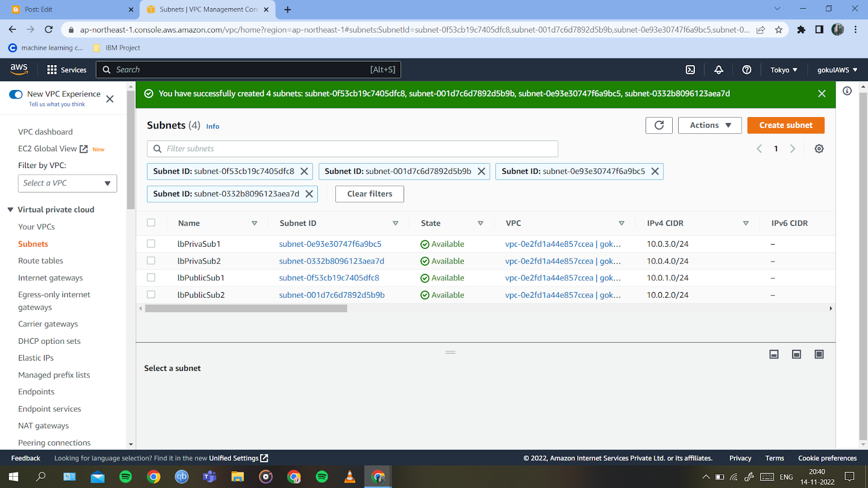Open Actions dropdown menu

pyautogui.click(x=710, y=125)
